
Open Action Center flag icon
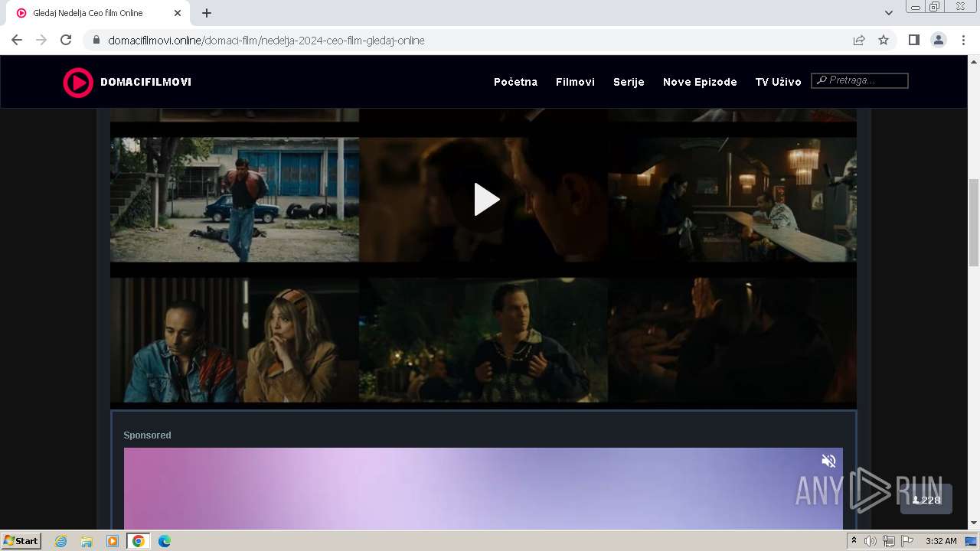point(907,541)
